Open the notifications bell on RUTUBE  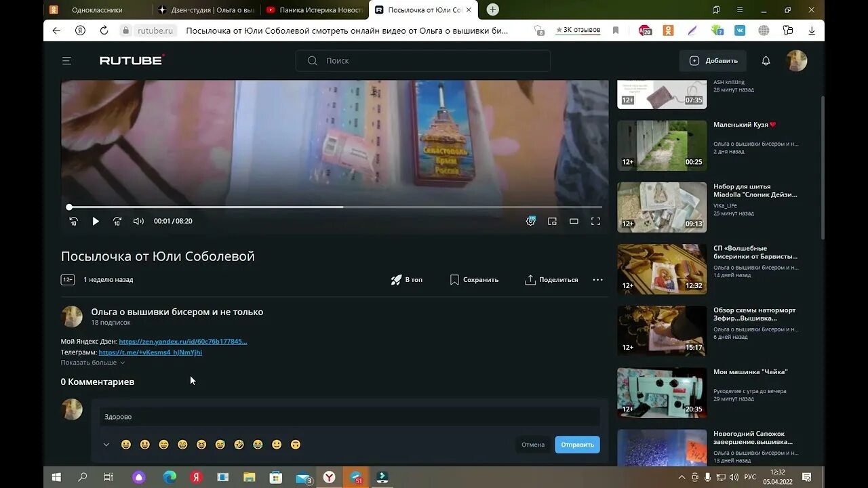766,60
